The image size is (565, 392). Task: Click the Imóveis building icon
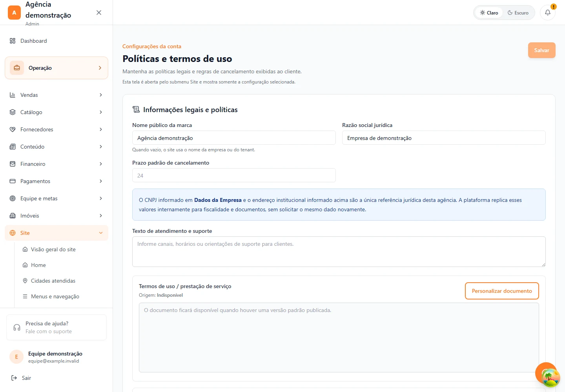tap(13, 216)
